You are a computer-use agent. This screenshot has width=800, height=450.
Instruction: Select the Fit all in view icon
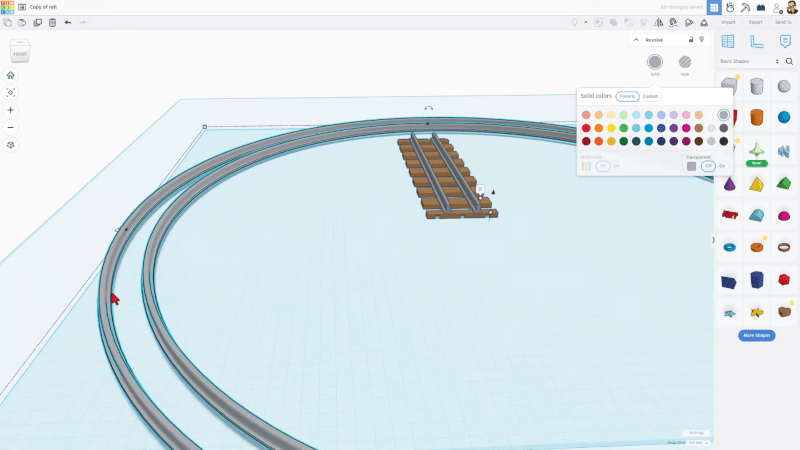tap(10, 92)
